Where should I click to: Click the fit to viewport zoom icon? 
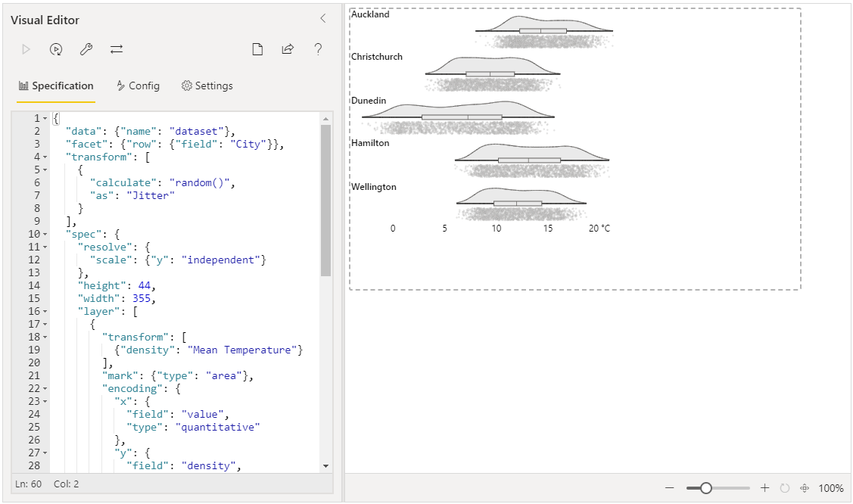(x=805, y=488)
